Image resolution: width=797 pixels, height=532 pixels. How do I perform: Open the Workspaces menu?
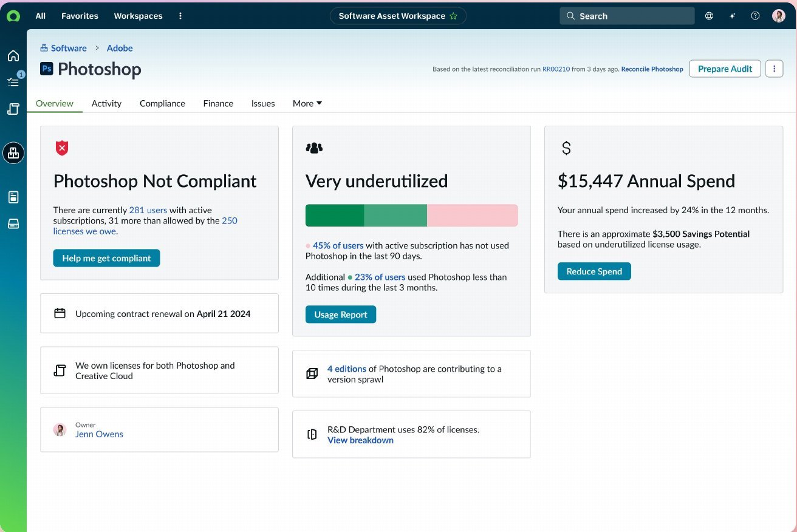point(138,16)
